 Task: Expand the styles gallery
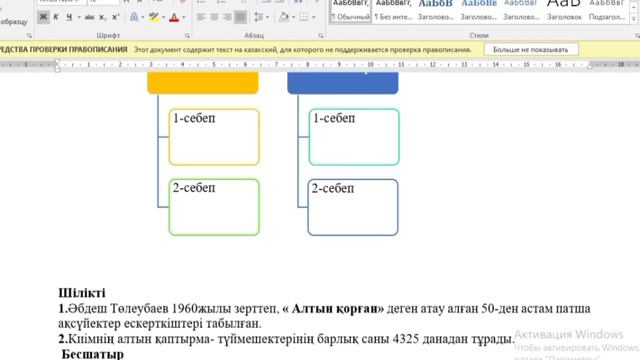click(x=633, y=19)
